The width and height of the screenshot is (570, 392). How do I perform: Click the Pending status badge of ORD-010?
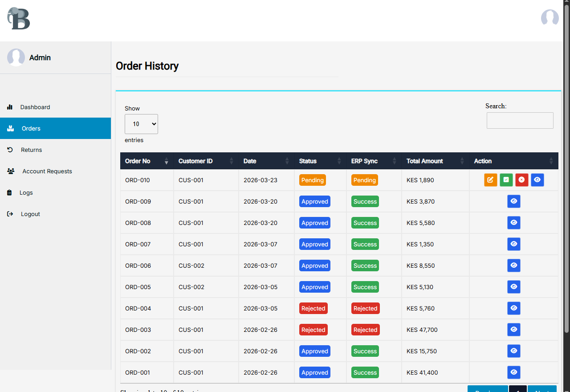point(313,180)
